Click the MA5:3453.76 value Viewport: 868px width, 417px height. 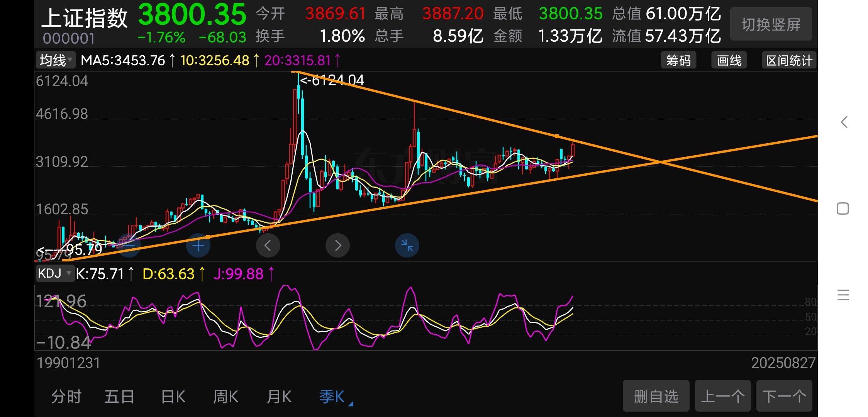(123, 60)
